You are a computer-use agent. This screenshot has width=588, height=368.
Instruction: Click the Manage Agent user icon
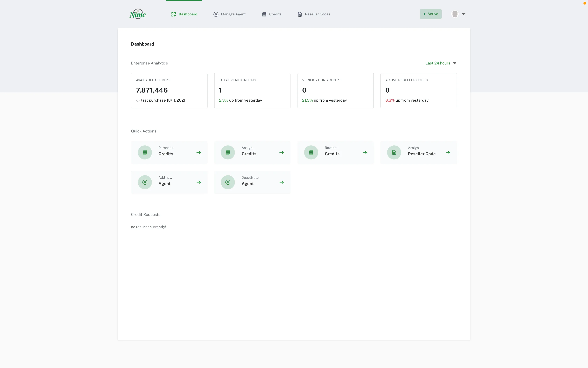(216, 14)
